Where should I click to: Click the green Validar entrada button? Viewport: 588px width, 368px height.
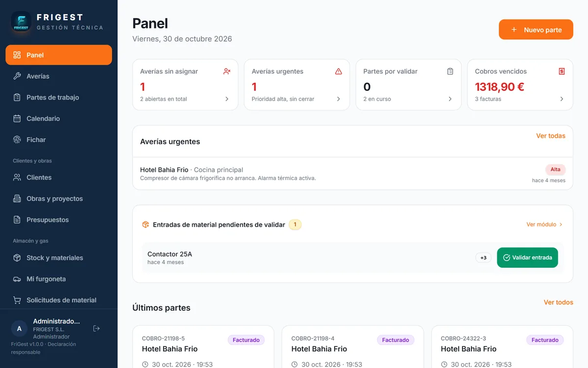[x=527, y=258]
